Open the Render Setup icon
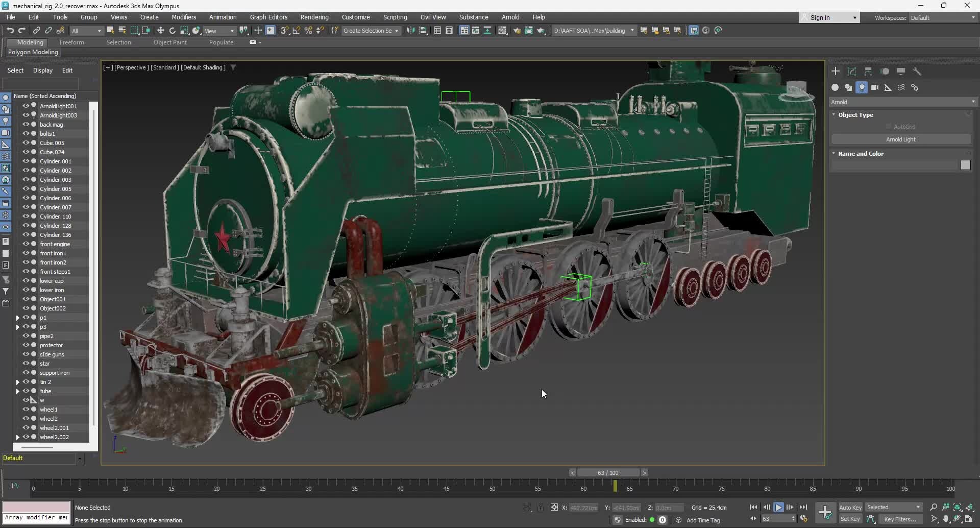 pyautogui.click(x=517, y=31)
